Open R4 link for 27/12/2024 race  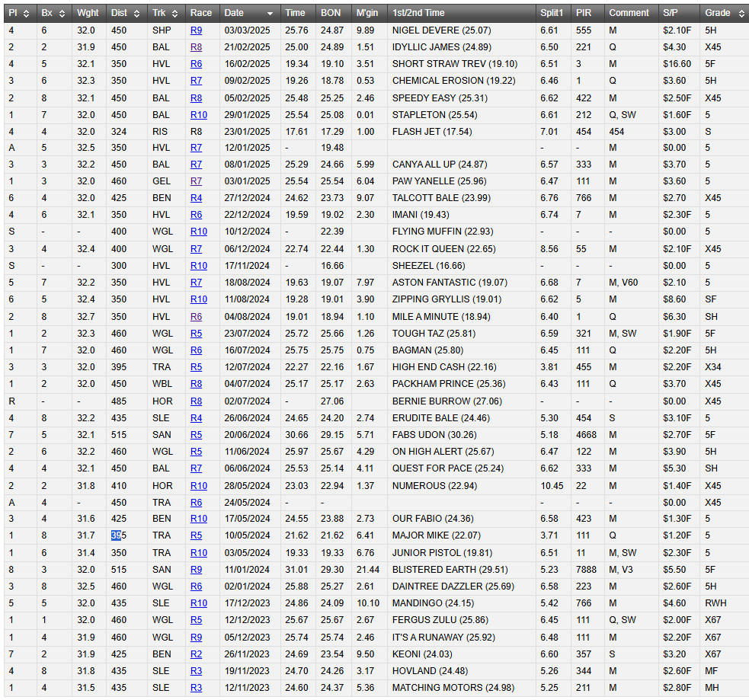(196, 198)
